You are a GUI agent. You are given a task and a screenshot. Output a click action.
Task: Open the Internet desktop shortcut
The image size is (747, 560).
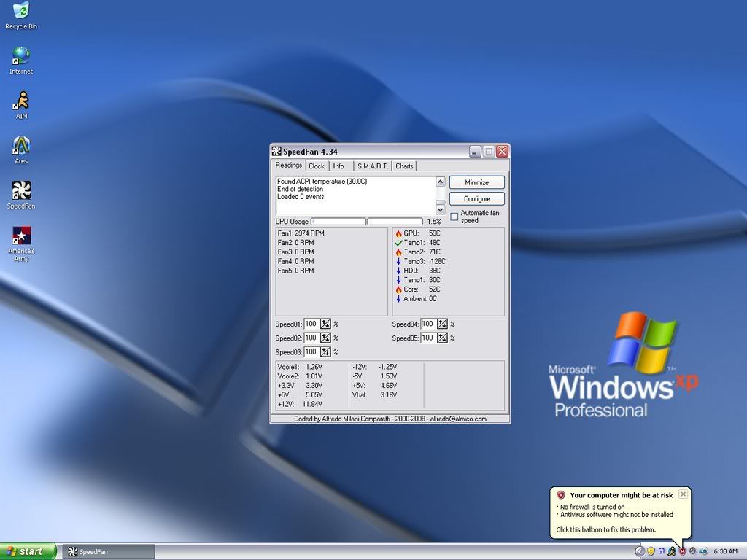[x=21, y=56]
